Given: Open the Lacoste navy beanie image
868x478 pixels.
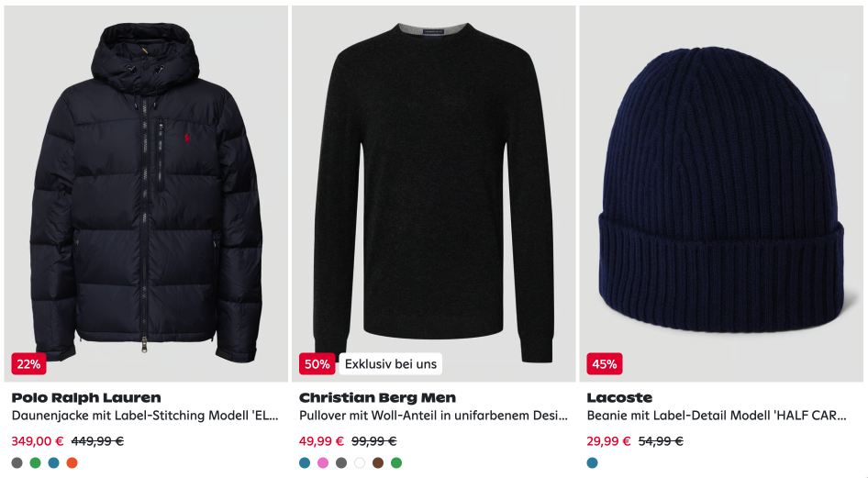Looking at the screenshot, I should click(x=721, y=194).
